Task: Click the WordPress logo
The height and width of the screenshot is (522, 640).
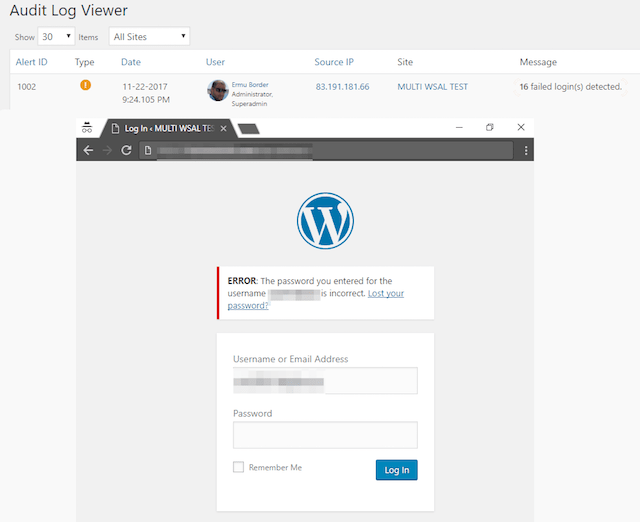Action: [x=325, y=221]
